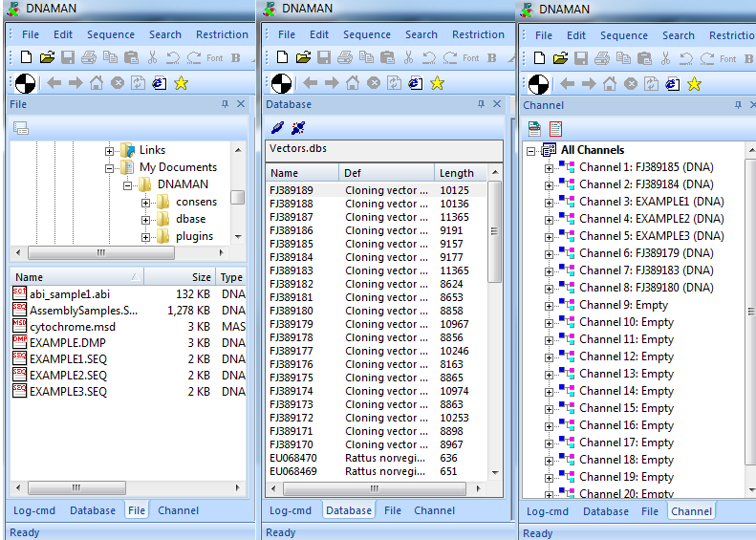
Task: Collapse the DNAMAN folder node
Action: click(127, 185)
